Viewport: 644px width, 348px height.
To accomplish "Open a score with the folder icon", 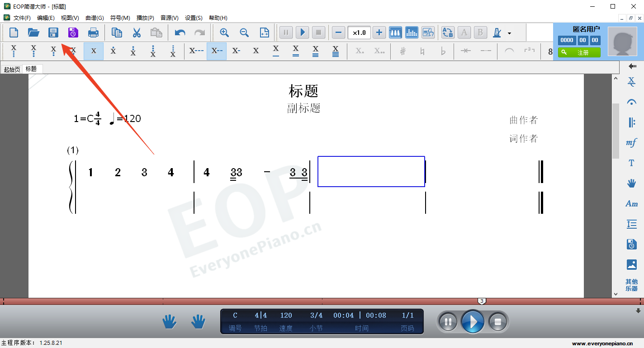I will (x=33, y=33).
